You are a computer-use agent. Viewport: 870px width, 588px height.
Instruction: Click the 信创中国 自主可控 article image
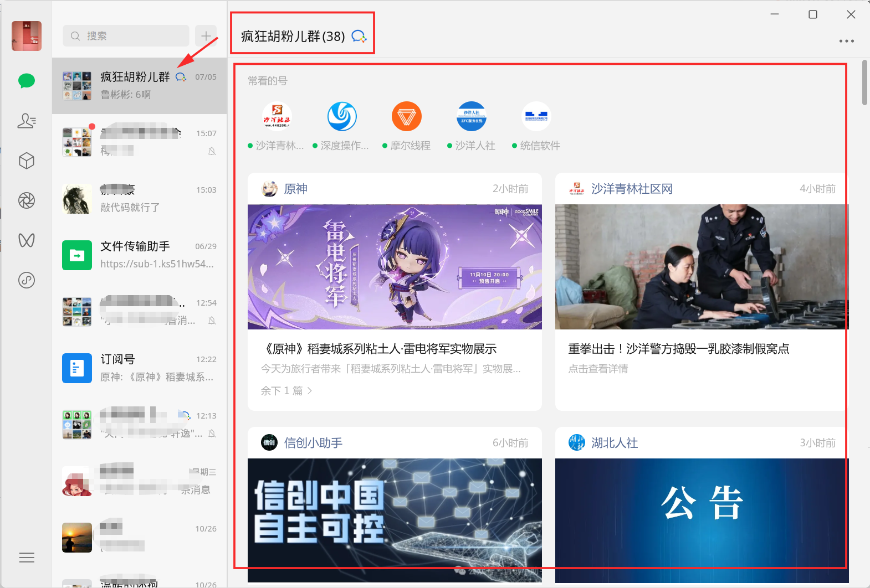click(x=395, y=520)
